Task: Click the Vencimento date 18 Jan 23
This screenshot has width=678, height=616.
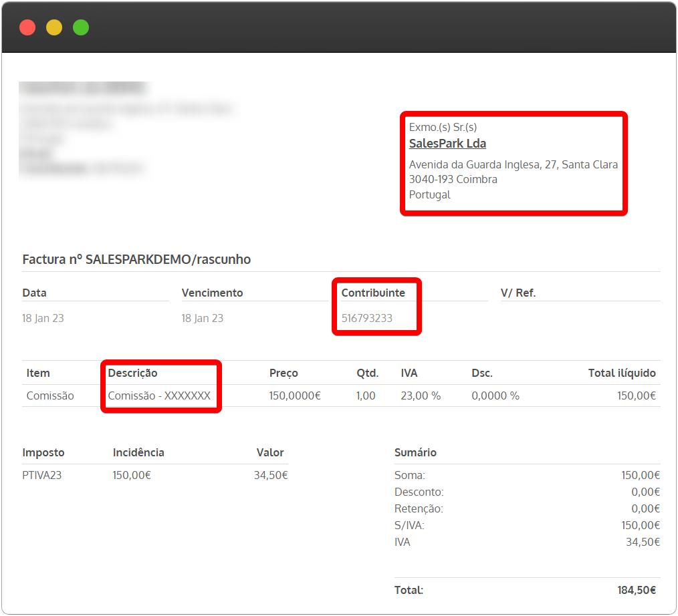Action: click(x=202, y=318)
